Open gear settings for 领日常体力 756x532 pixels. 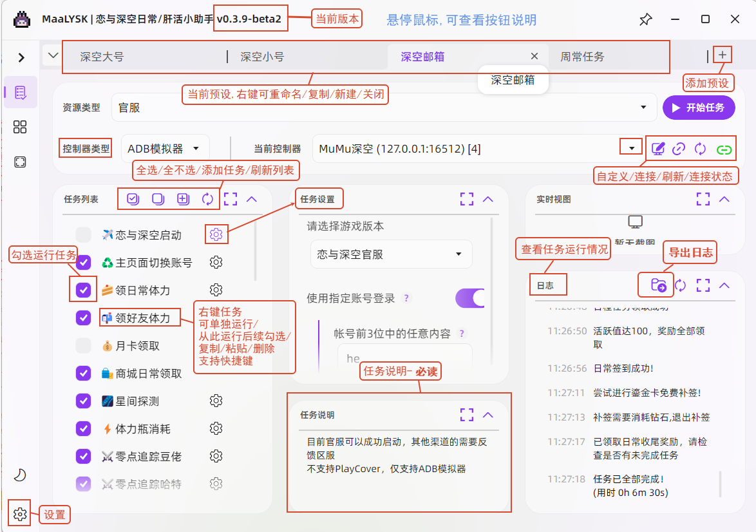pos(216,289)
